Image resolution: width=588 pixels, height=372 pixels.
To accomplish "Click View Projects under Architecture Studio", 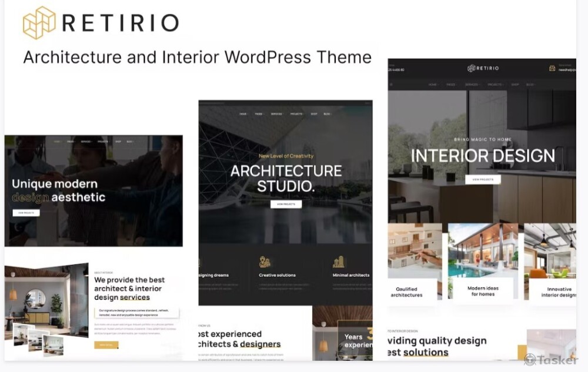I will 286,204.
